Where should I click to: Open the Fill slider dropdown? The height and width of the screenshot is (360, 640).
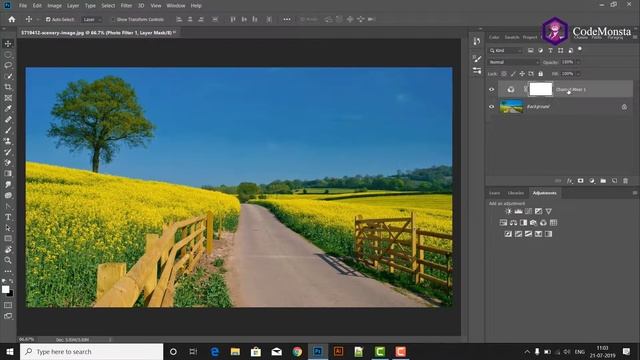tap(578, 74)
